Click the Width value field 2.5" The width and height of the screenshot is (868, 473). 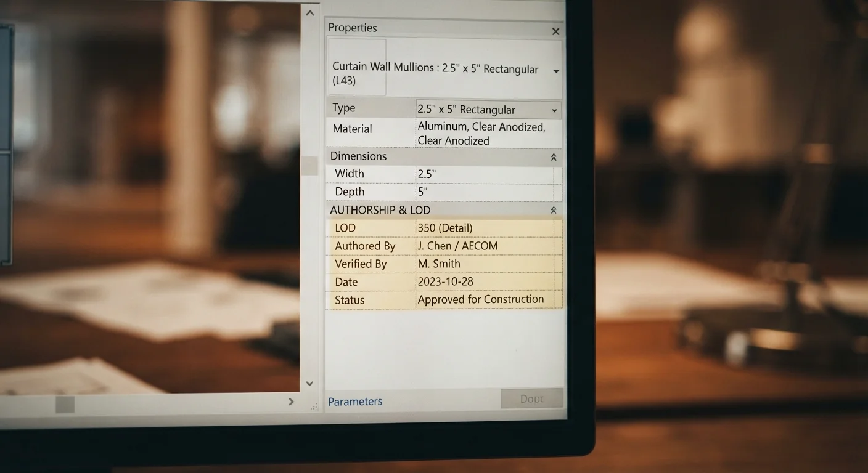(485, 174)
